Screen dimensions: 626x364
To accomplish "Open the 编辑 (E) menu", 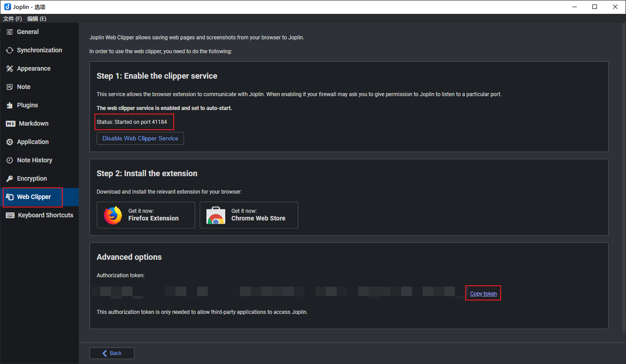I will (x=37, y=19).
